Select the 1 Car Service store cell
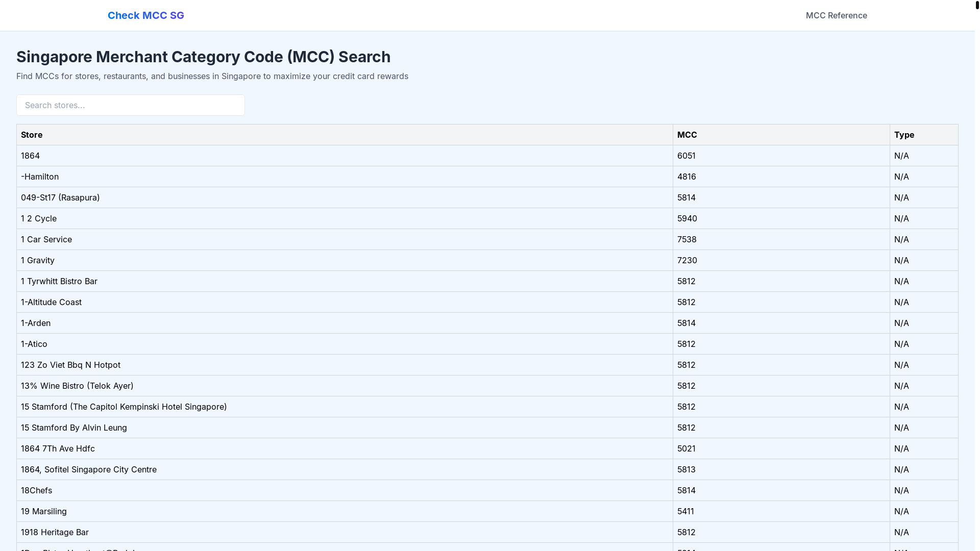The height and width of the screenshot is (551, 980). 345,239
